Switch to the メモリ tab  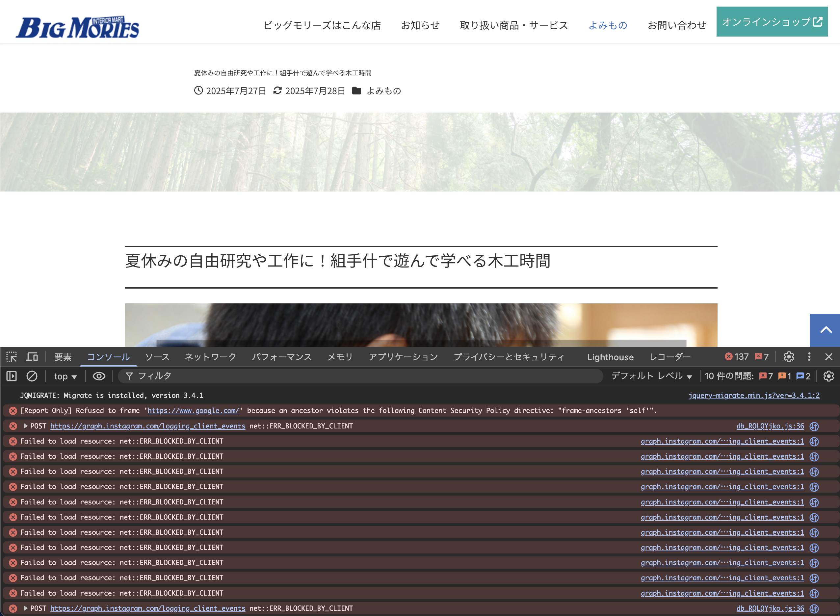[340, 357]
